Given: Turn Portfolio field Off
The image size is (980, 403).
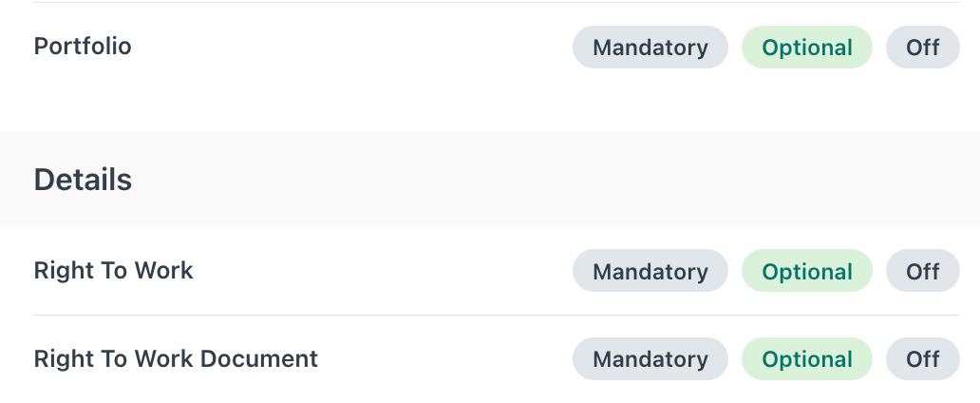Looking at the screenshot, I should click(922, 48).
